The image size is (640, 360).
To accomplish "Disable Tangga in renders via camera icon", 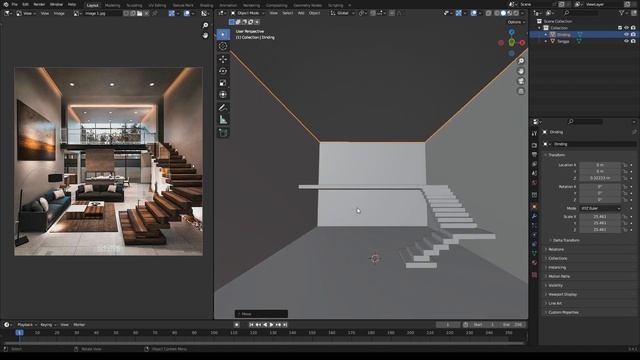I will [633, 41].
